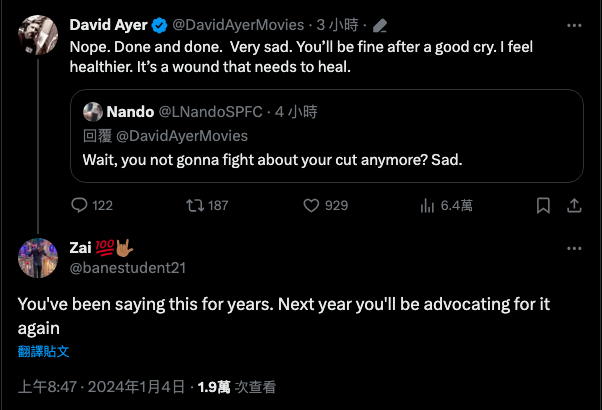Share David Ayer's tweet
This screenshot has width=602, height=410.
pyautogui.click(x=574, y=205)
